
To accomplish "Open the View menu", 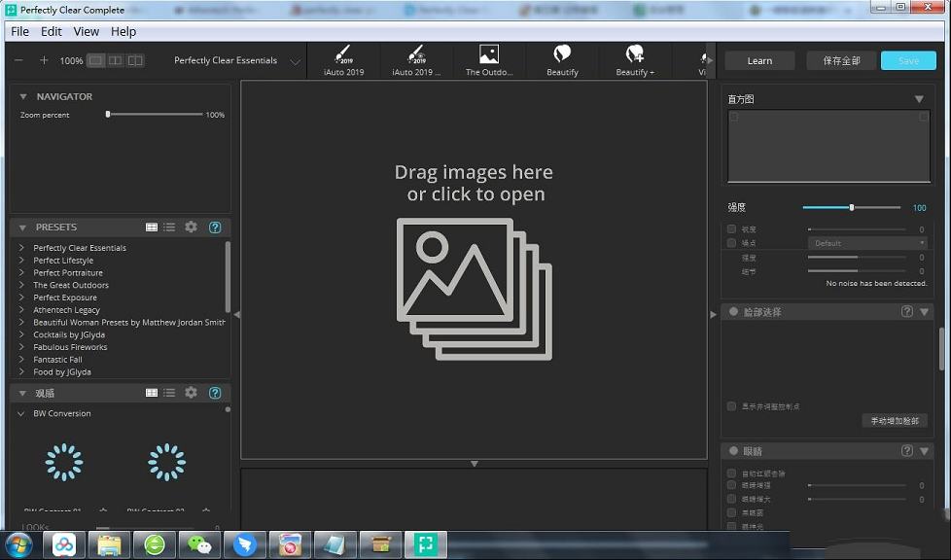I will tap(87, 31).
